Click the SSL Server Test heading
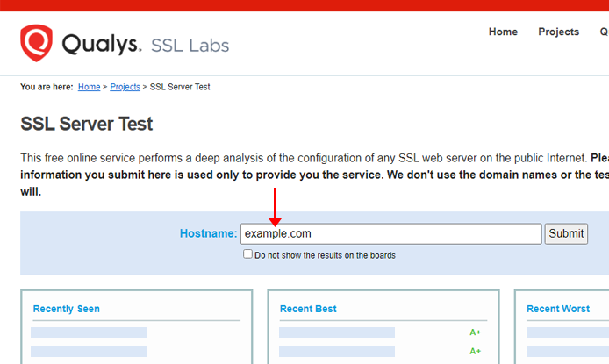 pyautogui.click(x=86, y=124)
